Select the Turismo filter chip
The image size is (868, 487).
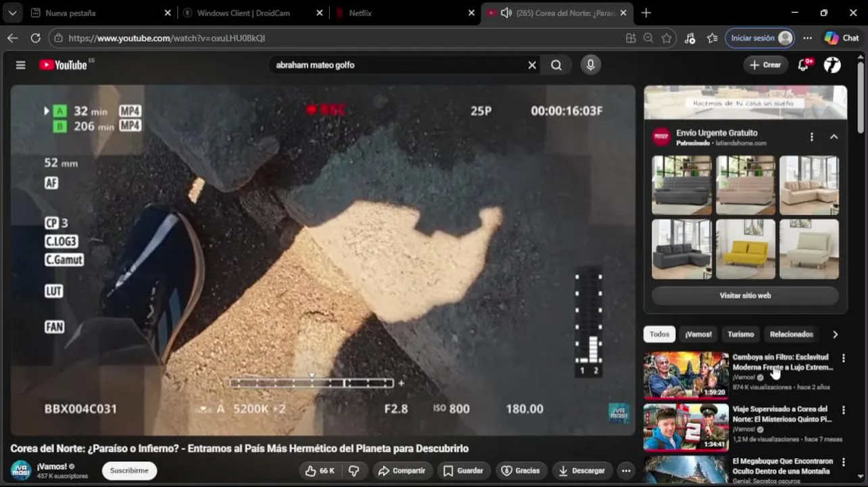pos(741,334)
